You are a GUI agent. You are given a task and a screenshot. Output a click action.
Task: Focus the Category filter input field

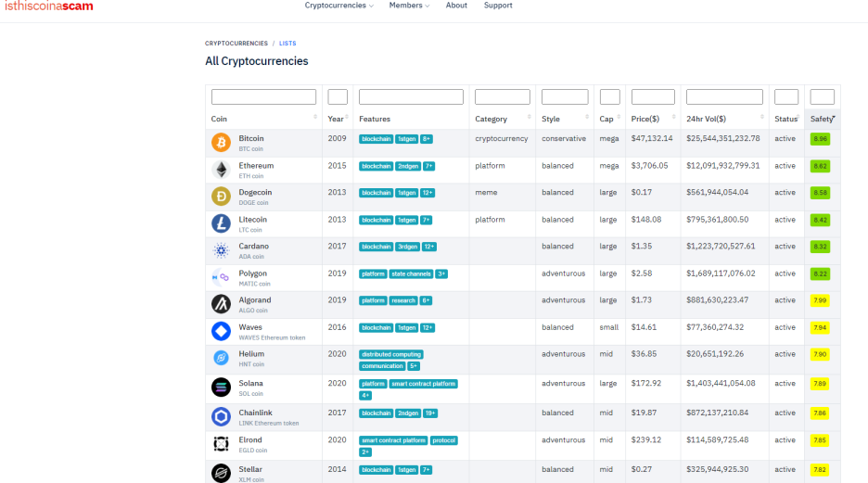tap(502, 96)
